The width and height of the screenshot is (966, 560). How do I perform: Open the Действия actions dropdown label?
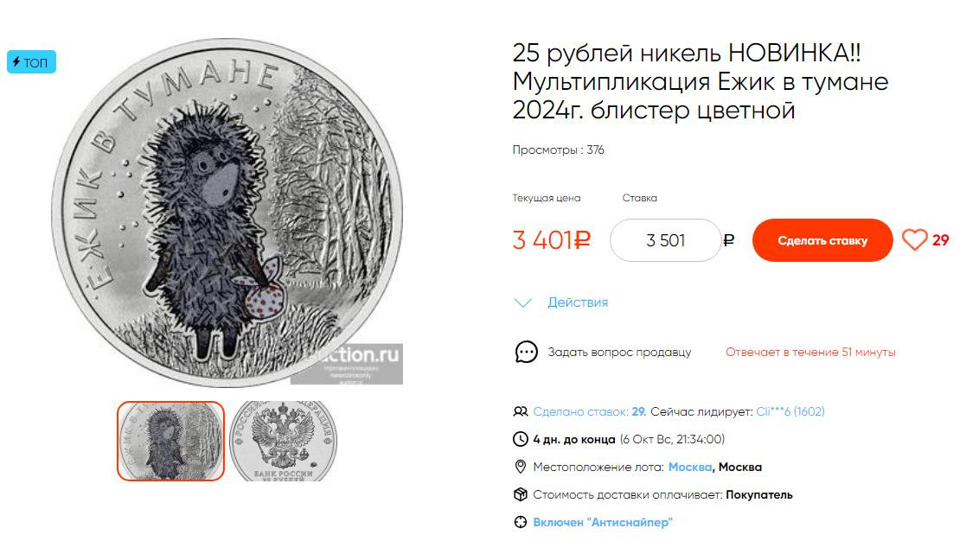coord(577,302)
